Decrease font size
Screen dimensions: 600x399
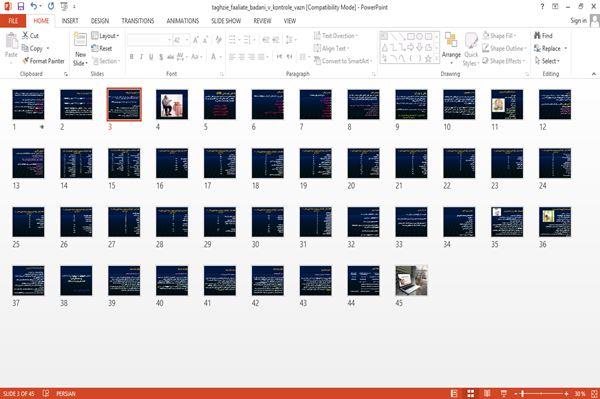[x=205, y=40]
